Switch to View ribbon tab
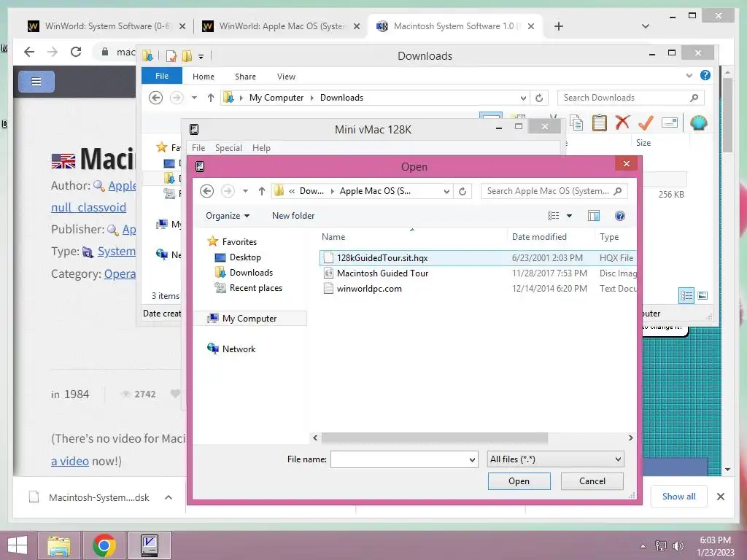The width and height of the screenshot is (747, 560). (286, 76)
